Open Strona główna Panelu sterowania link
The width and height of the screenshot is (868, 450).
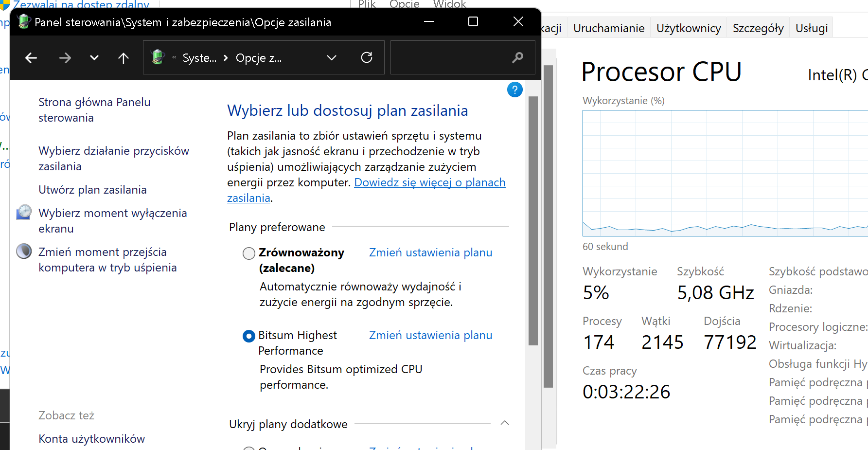(94, 110)
